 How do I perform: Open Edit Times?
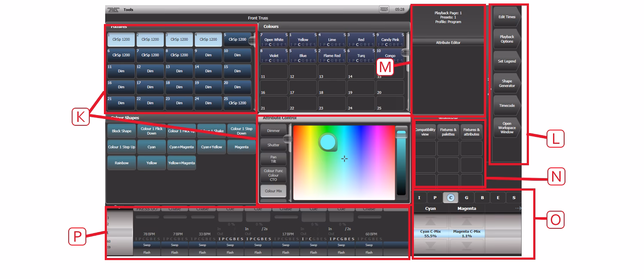coord(507,17)
